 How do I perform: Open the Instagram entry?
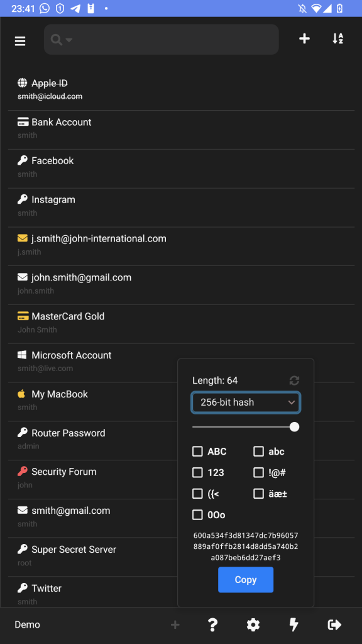pyautogui.click(x=181, y=208)
